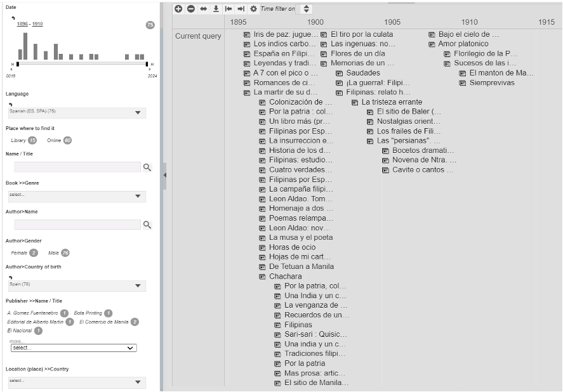This screenshot has height=392, width=563.
Task: Expand the Publisher more select dropdown
Action: point(74,348)
